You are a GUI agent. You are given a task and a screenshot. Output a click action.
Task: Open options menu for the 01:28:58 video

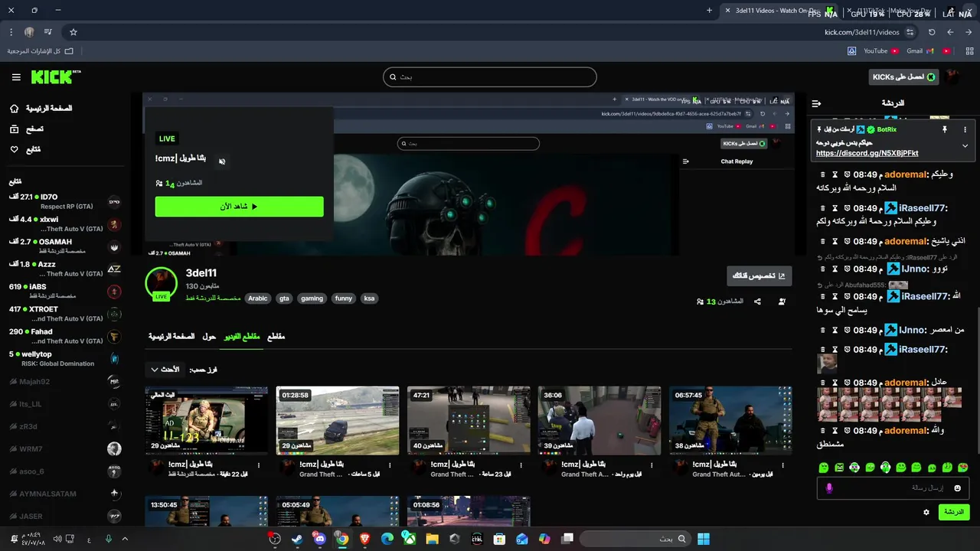390,465
